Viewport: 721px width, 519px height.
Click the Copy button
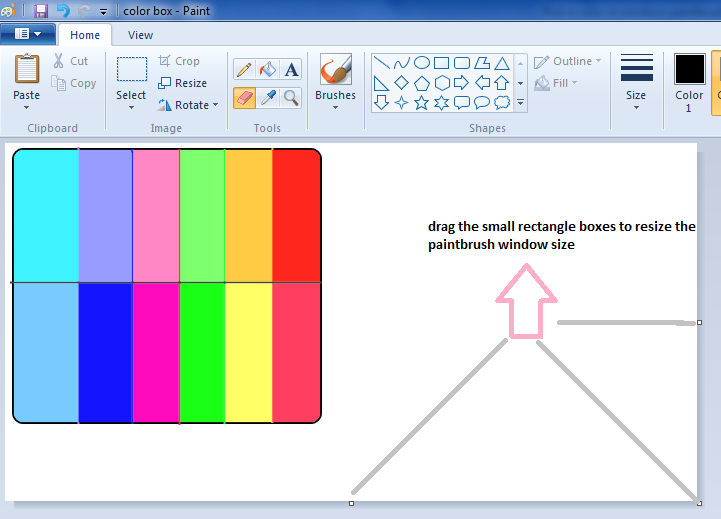click(x=74, y=83)
